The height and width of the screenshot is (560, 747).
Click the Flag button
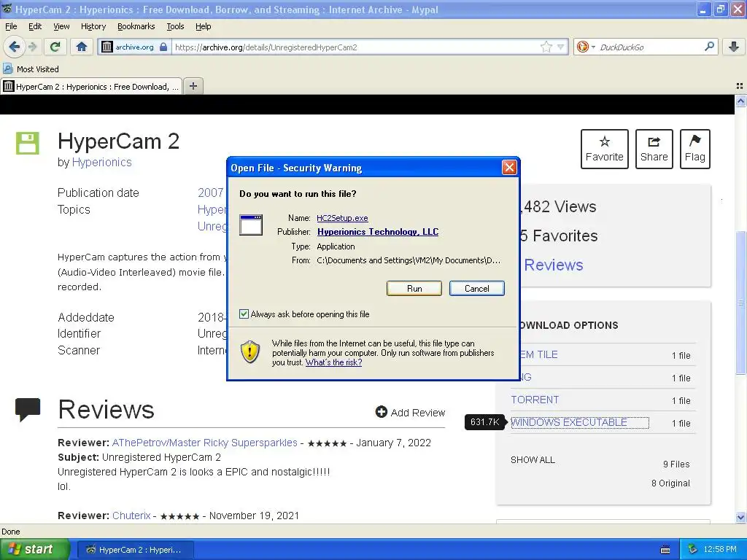pyautogui.click(x=694, y=149)
